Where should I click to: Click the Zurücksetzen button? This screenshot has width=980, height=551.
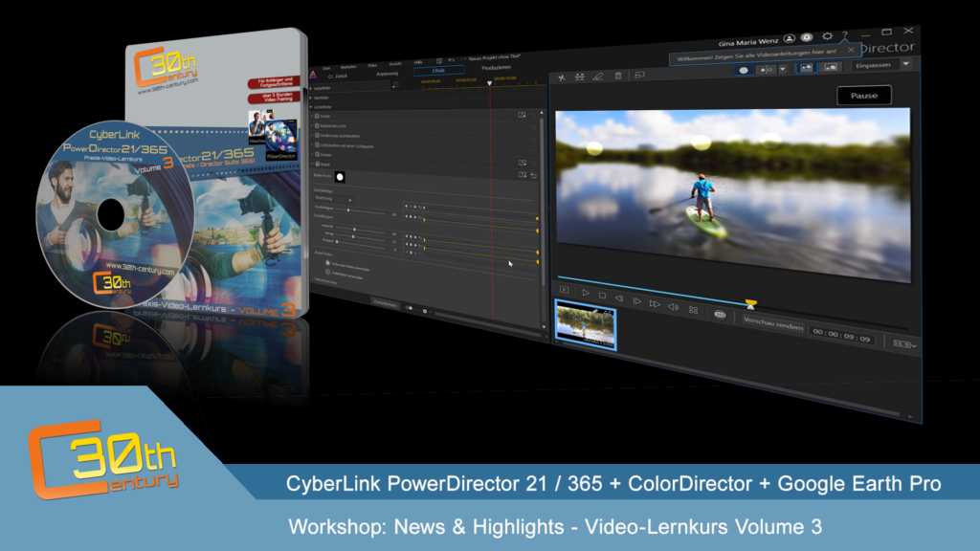click(x=385, y=303)
